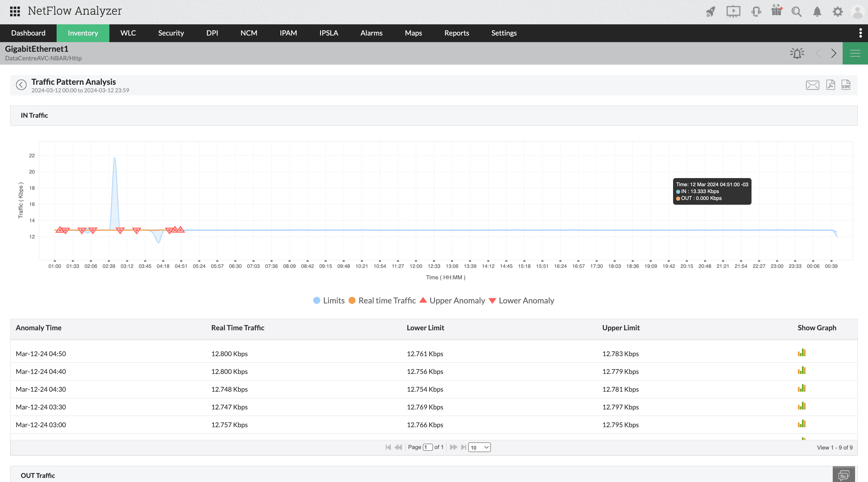Switch to the Alarms tab
The height and width of the screenshot is (482, 868).
(371, 33)
